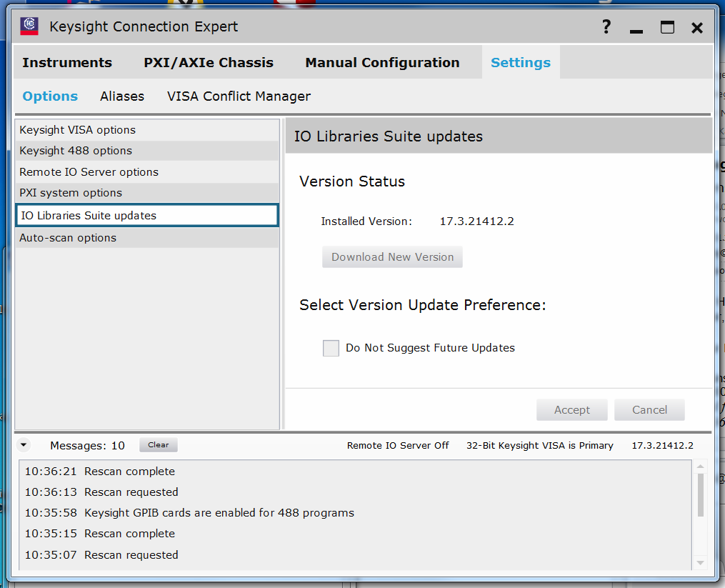Open the Aliases sub-tab
Viewport: 725px width, 588px height.
tap(122, 96)
